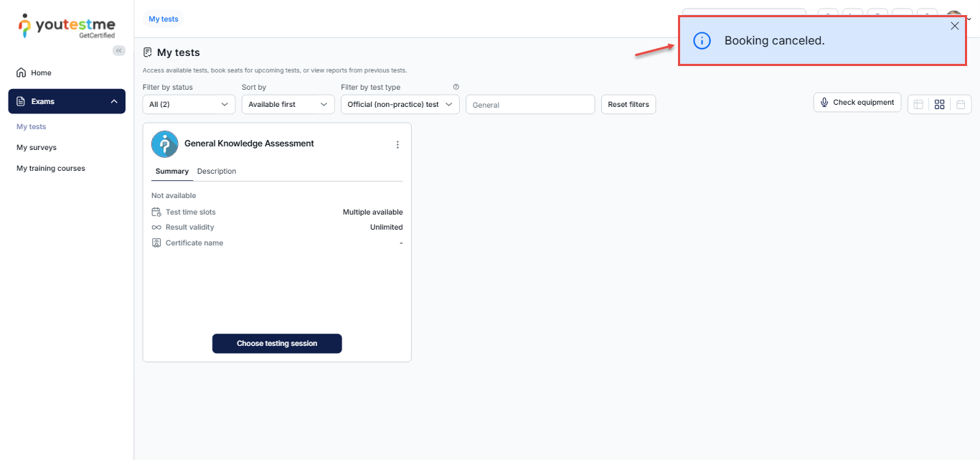Switch to table list view icon
980x460 pixels.
click(x=918, y=104)
